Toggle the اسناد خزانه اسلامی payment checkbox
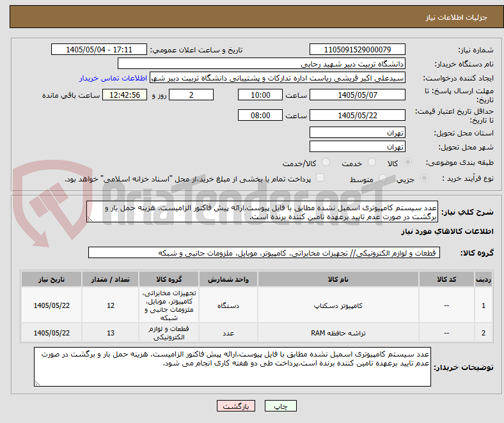This screenshot has height=423, width=504. pos(320,178)
